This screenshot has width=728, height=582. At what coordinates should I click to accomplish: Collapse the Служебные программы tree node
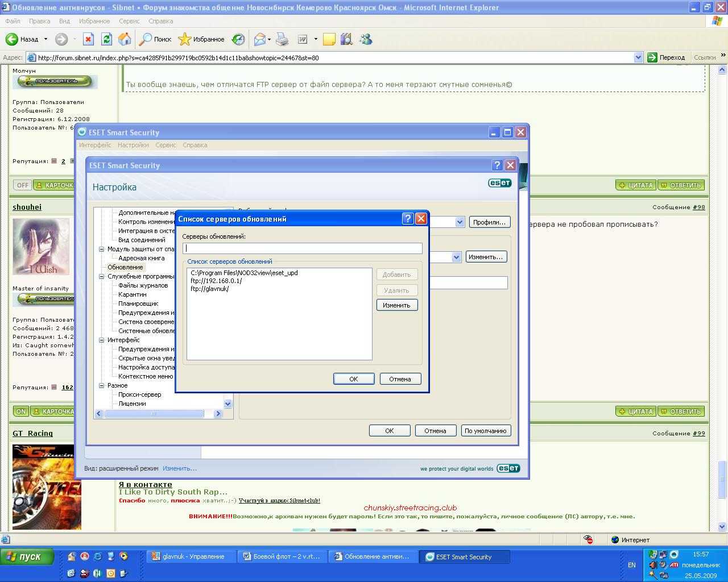point(101,276)
